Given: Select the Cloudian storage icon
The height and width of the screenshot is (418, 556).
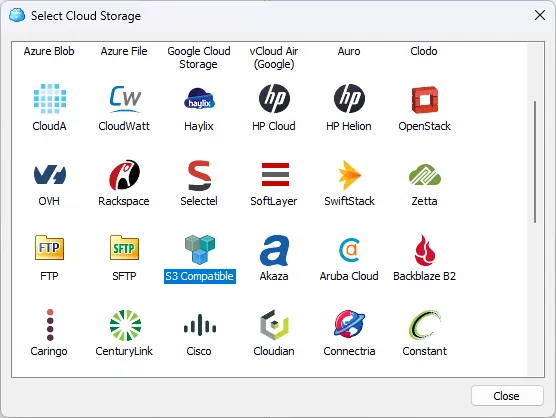Looking at the screenshot, I should coord(274,324).
